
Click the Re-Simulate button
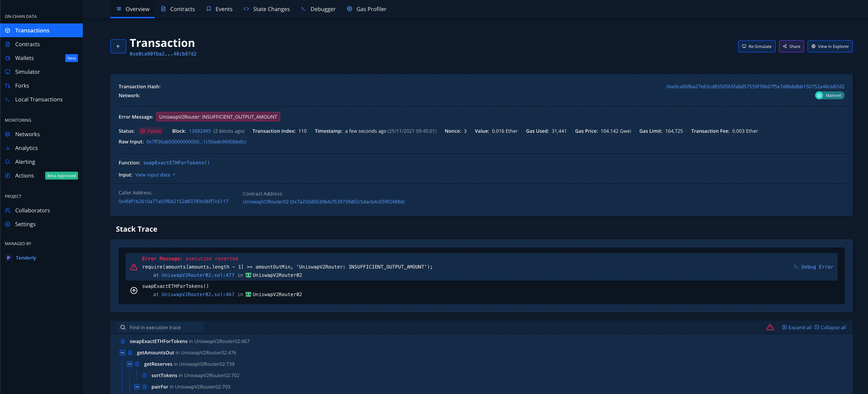757,47
